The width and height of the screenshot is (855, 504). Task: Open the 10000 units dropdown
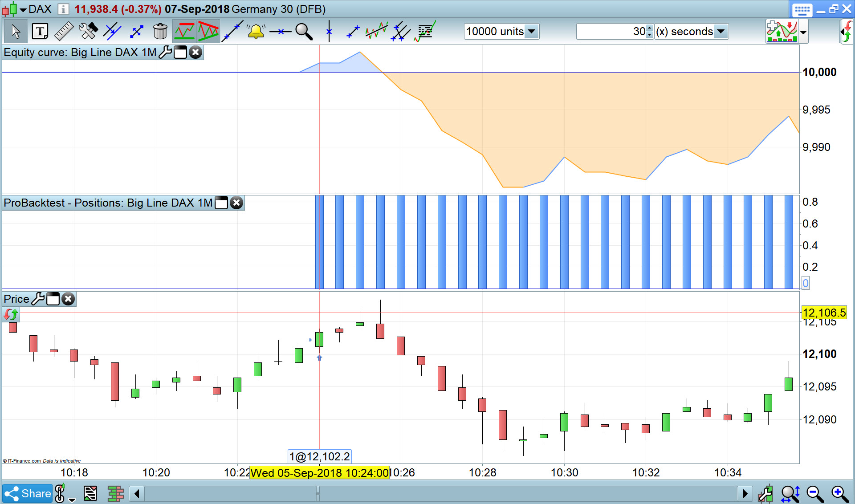tap(531, 32)
